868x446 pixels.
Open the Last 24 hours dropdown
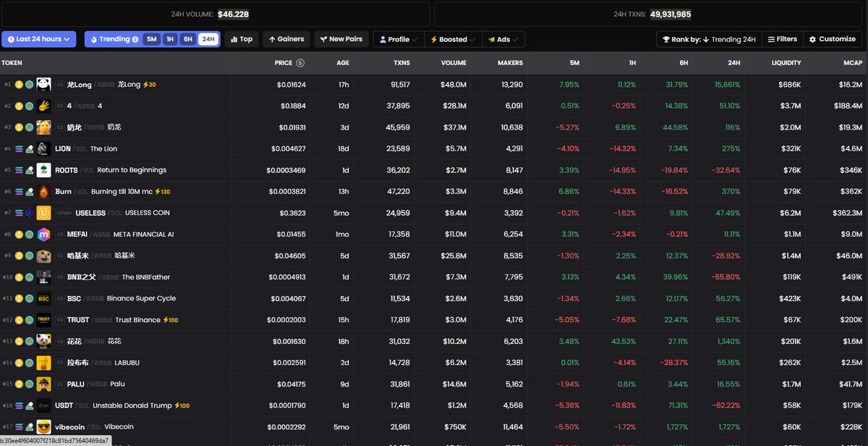tap(39, 39)
